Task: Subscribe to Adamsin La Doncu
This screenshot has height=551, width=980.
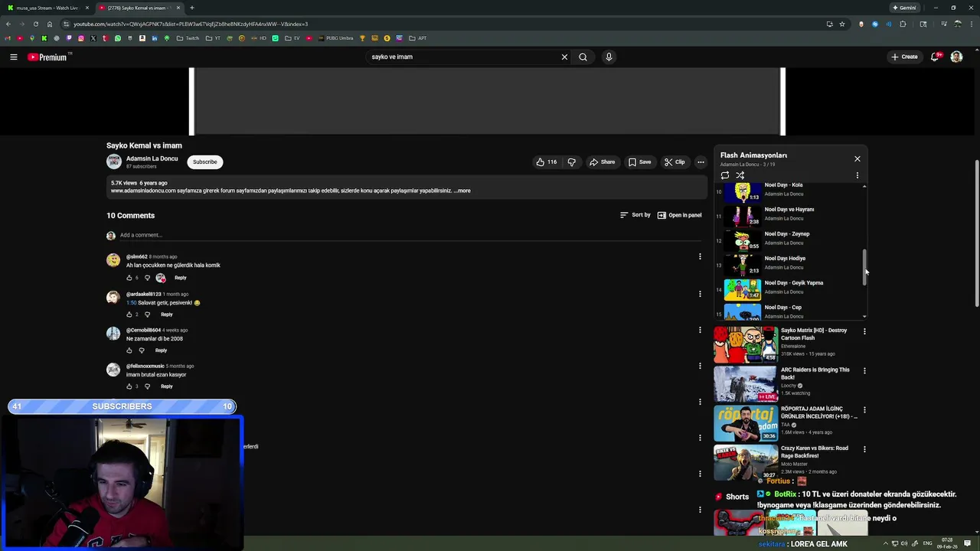Action: [x=204, y=162]
